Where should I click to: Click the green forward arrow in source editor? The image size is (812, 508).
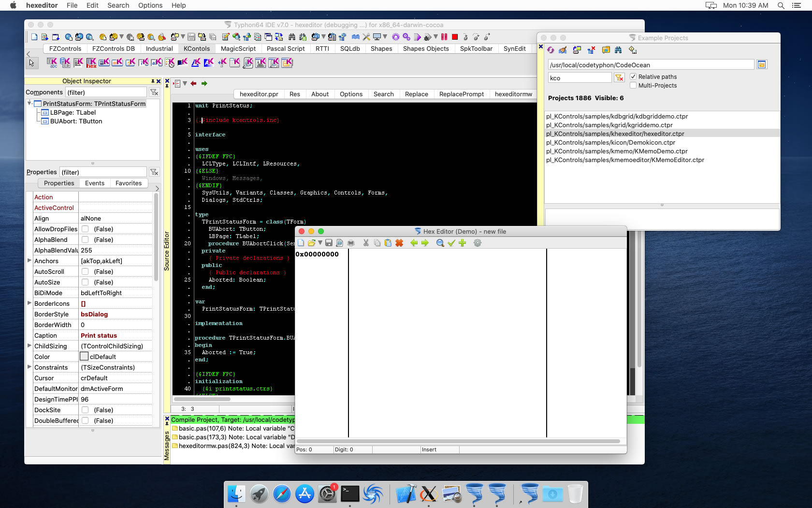pyautogui.click(x=204, y=84)
